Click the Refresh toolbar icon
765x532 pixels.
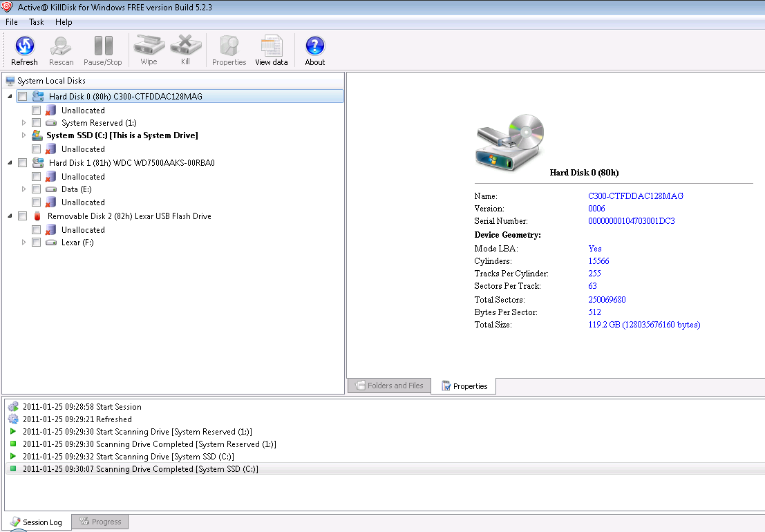pyautogui.click(x=24, y=46)
